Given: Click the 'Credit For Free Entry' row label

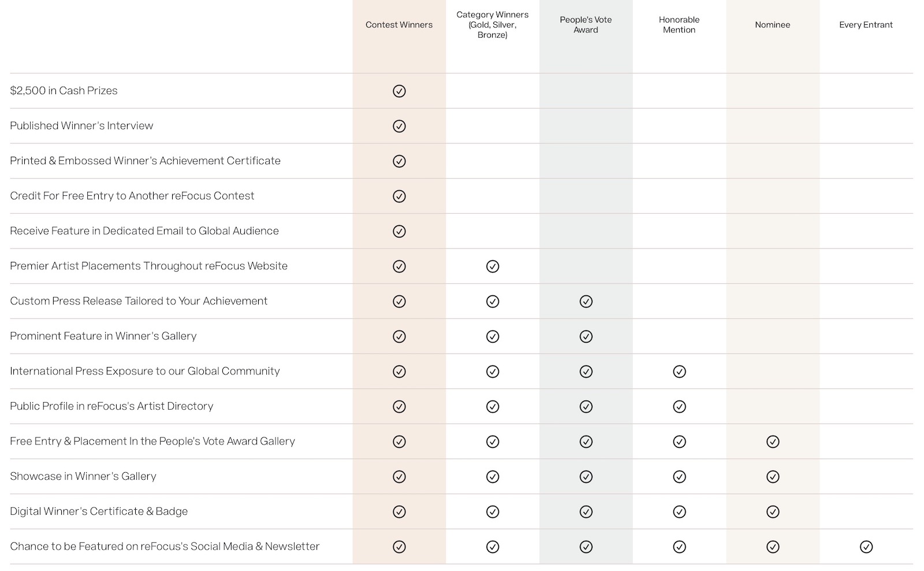Looking at the screenshot, I should pyautogui.click(x=132, y=196).
